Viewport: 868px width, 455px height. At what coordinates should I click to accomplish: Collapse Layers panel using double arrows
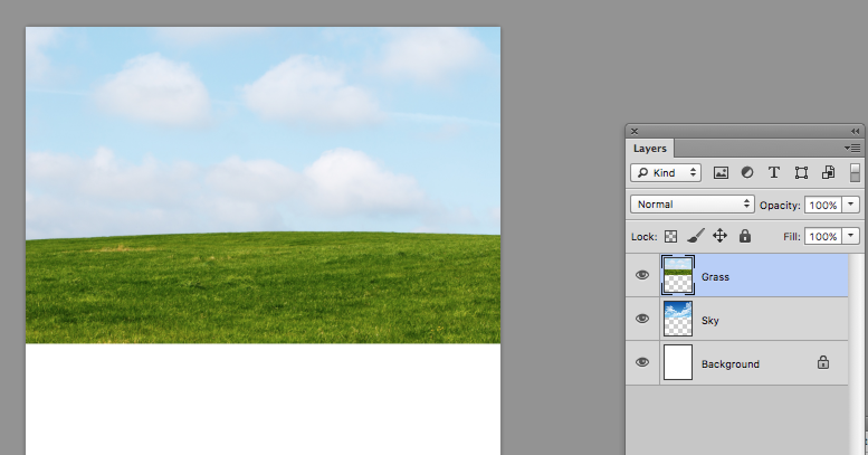855,131
